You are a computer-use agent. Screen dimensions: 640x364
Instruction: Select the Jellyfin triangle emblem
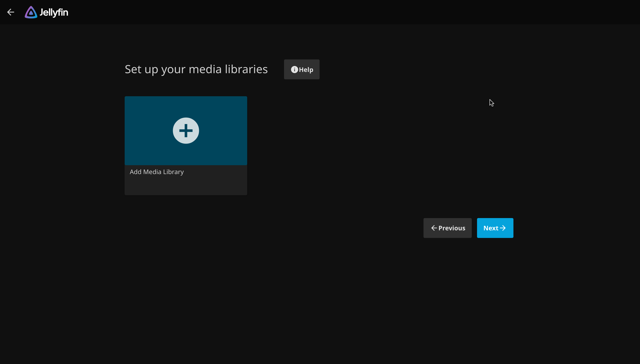(30, 12)
